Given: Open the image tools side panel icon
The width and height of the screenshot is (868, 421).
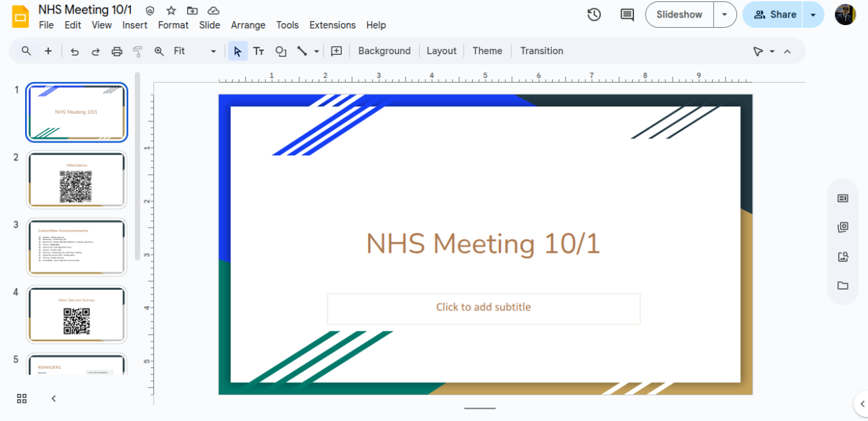Looking at the screenshot, I should (x=843, y=256).
